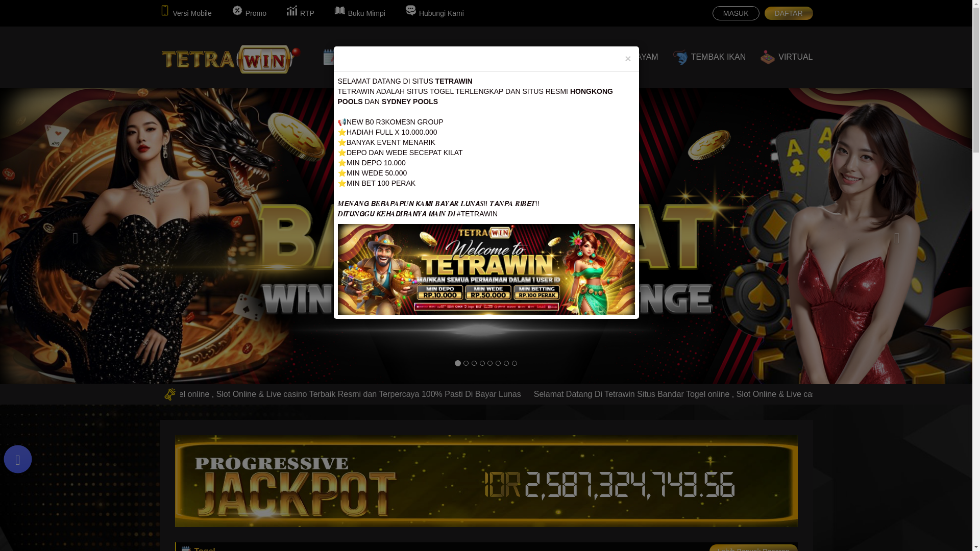Close the welcome popup dialog
The height and width of the screenshot is (551, 980).
[628, 59]
